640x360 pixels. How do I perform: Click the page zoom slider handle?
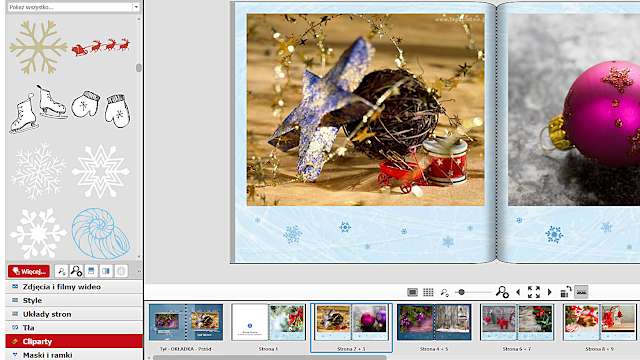pyautogui.click(x=461, y=292)
